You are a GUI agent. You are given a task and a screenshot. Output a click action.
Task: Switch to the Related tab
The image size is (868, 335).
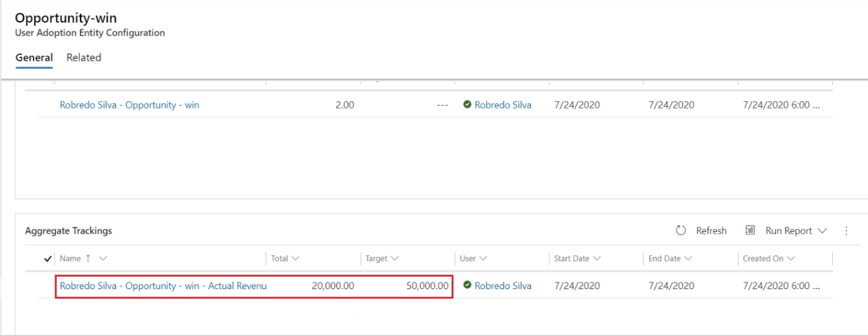pos(84,57)
